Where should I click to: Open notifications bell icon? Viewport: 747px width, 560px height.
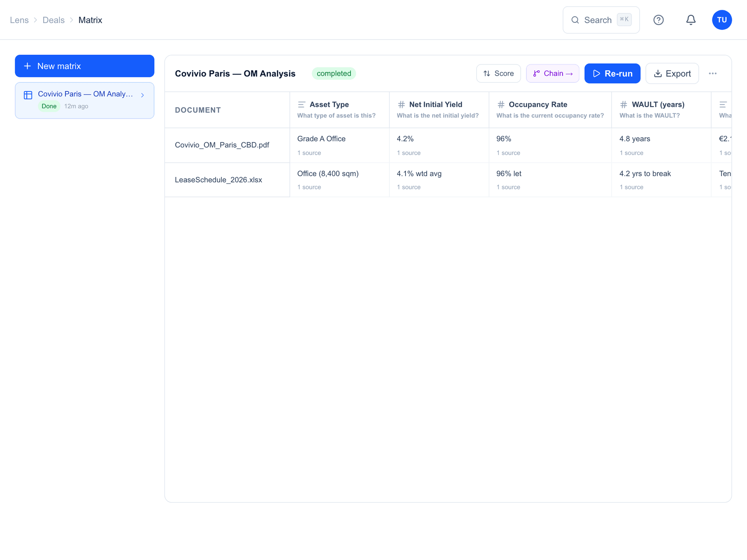click(691, 20)
